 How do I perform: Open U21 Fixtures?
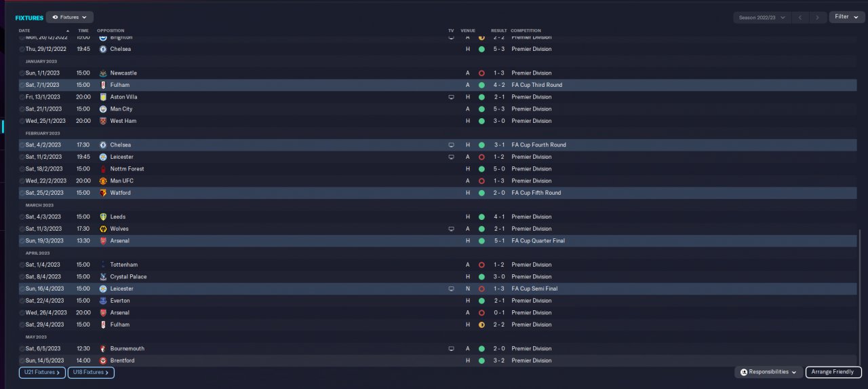[x=42, y=372]
